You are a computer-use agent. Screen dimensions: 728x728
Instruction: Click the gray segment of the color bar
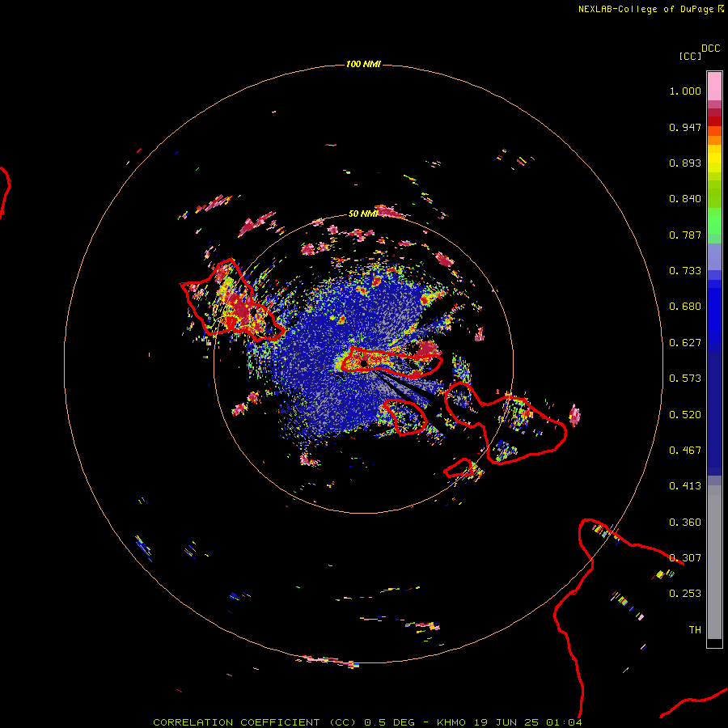coord(714,562)
